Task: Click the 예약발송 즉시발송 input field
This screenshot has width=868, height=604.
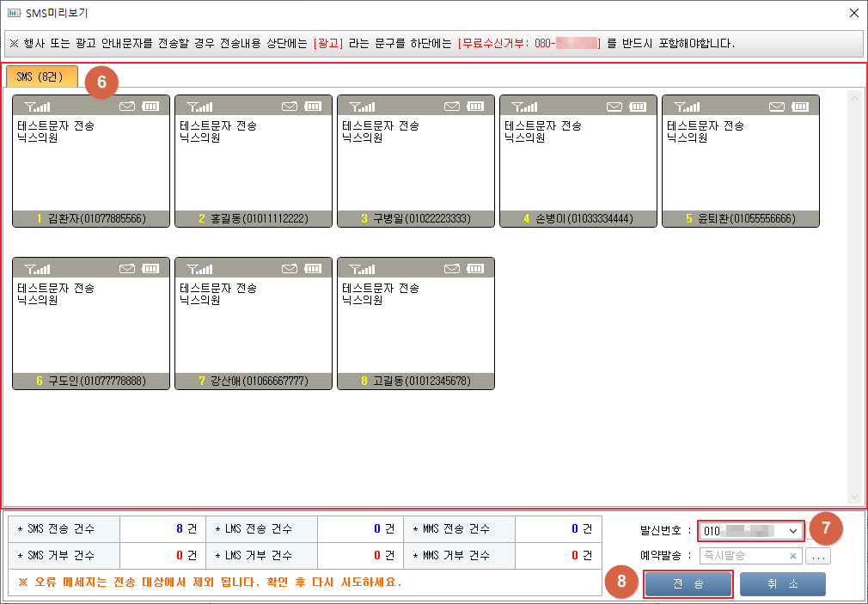Action: (x=743, y=556)
